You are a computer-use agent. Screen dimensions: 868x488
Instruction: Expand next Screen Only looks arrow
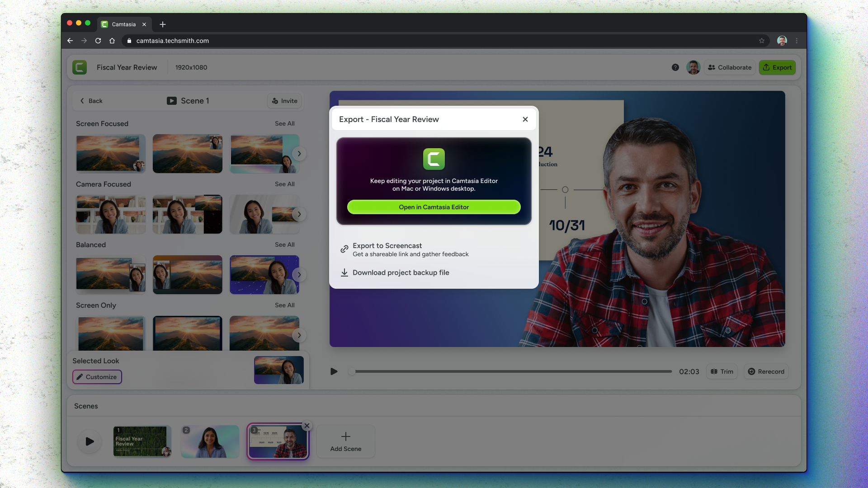pos(299,335)
